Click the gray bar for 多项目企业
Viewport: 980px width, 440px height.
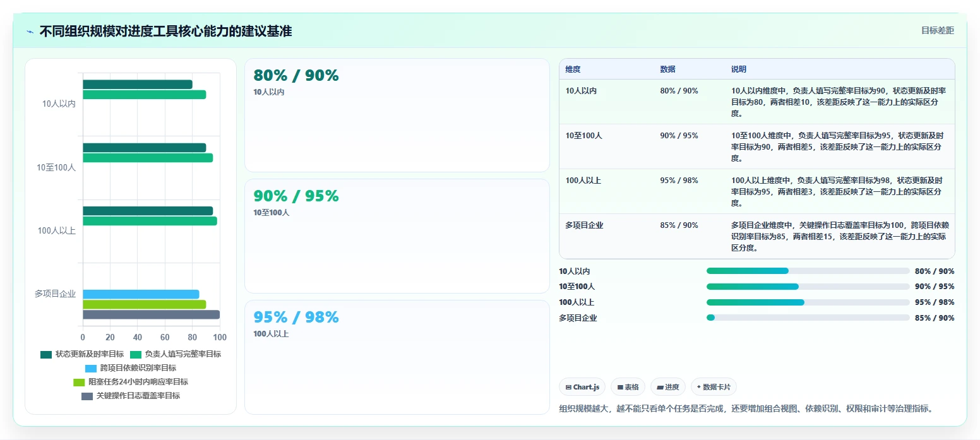coord(151,314)
